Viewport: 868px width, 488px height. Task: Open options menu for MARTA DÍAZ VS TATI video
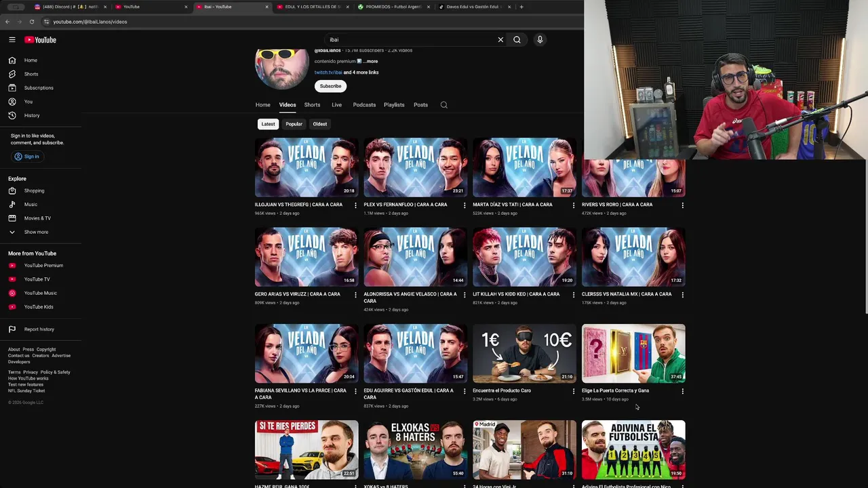coord(574,205)
